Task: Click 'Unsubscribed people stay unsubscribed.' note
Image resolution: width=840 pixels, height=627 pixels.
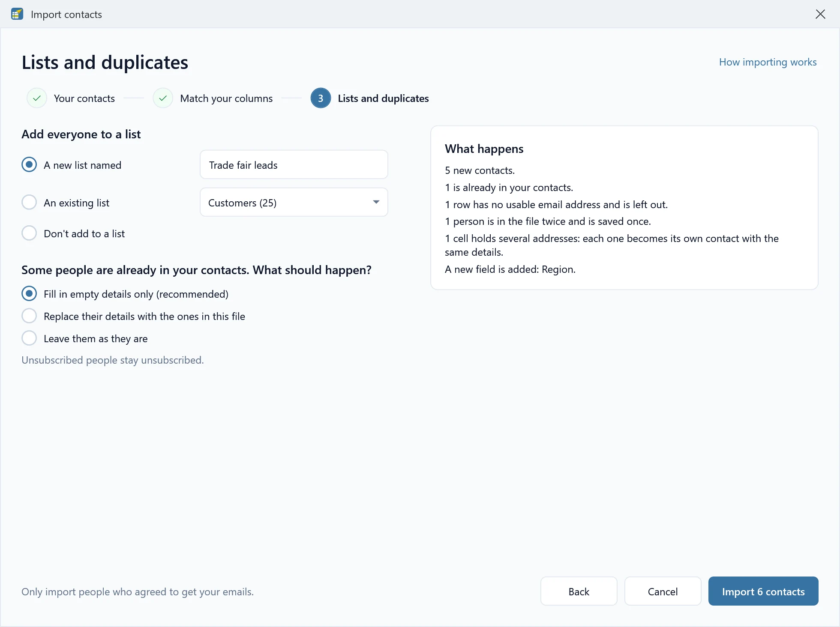Action: click(x=113, y=360)
